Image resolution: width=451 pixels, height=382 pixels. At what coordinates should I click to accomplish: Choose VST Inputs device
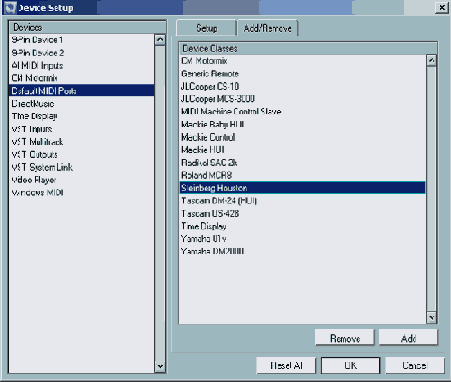[82, 129]
